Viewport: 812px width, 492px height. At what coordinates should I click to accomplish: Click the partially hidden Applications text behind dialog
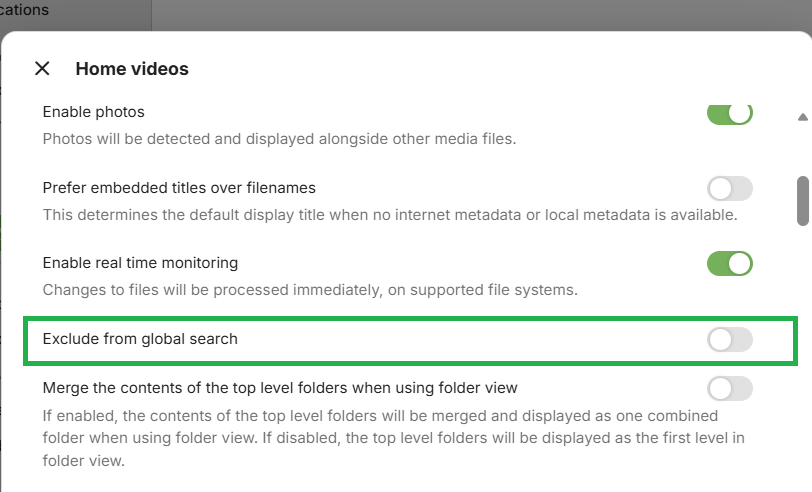coord(24,10)
